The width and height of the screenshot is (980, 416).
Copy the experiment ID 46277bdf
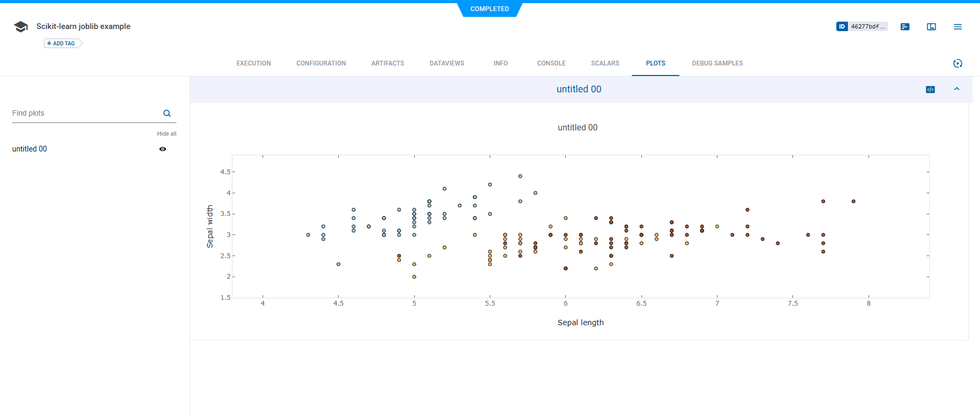(867, 26)
